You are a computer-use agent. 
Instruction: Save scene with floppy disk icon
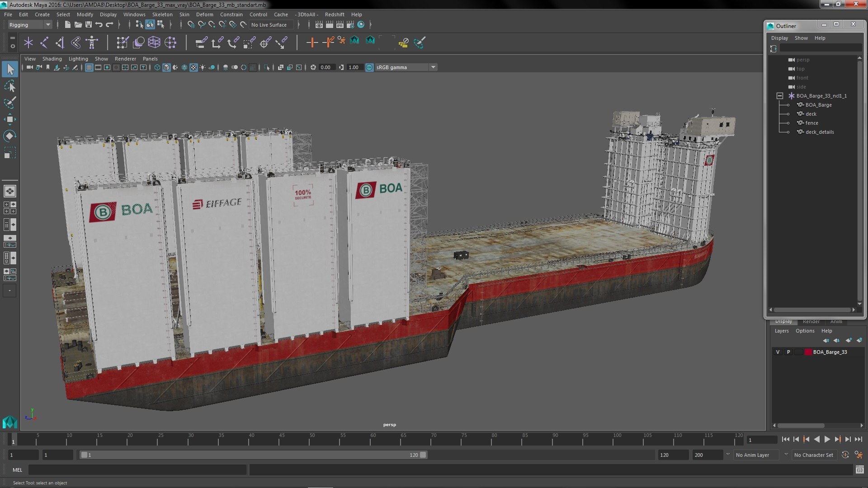(89, 25)
